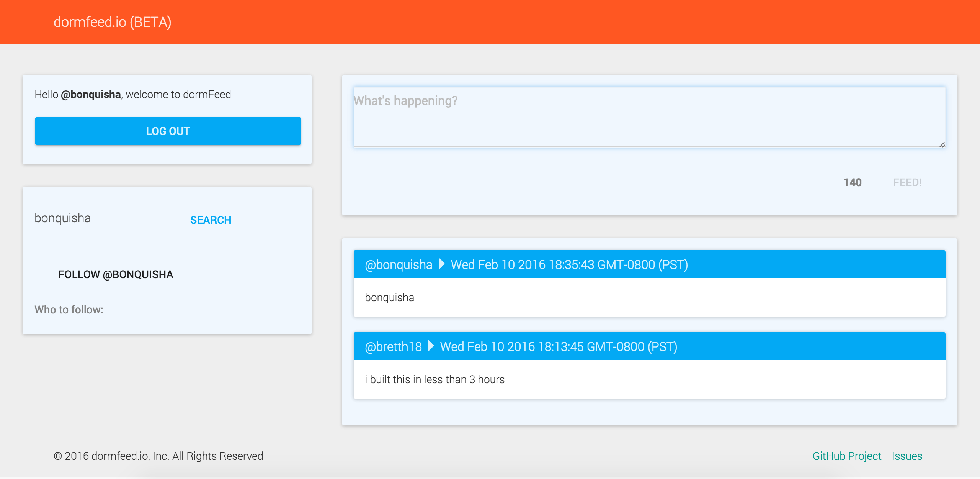The image size is (980, 479).
Task: Click @bonquisha name in welcome message
Action: (91, 94)
